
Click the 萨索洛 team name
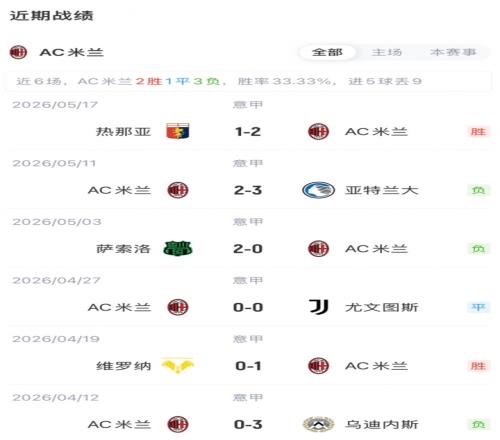tap(123, 249)
